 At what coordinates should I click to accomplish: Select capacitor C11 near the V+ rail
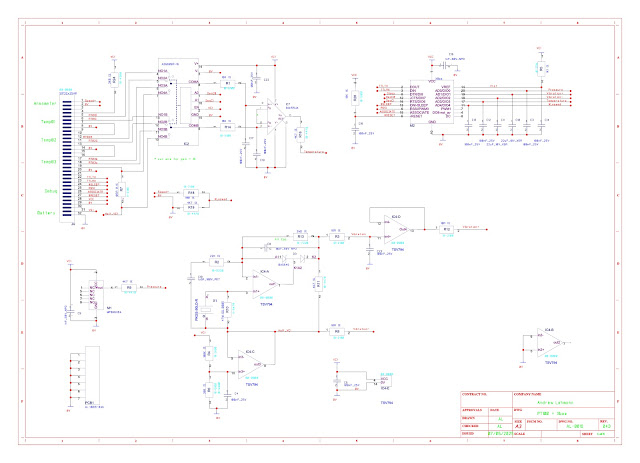[257, 80]
